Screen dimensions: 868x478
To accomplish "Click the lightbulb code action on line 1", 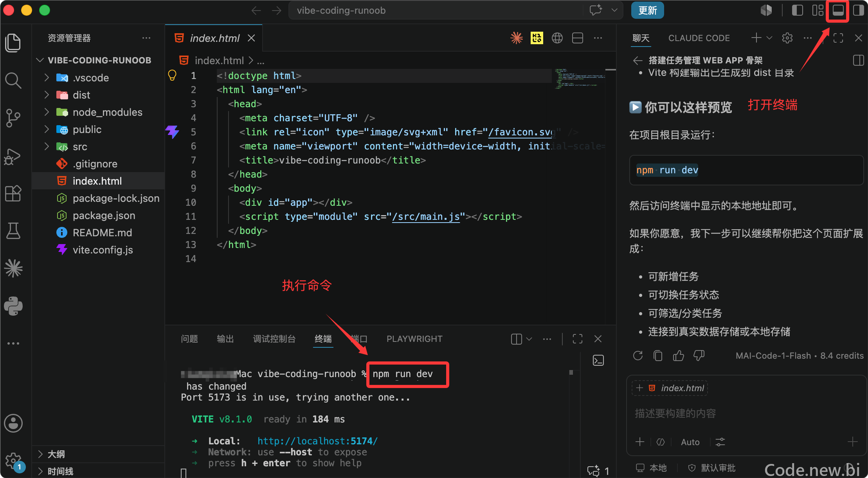I will (172, 75).
